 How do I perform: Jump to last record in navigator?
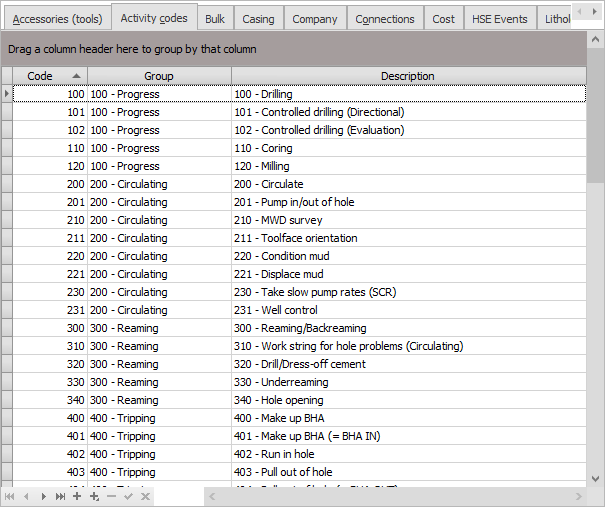(x=60, y=496)
